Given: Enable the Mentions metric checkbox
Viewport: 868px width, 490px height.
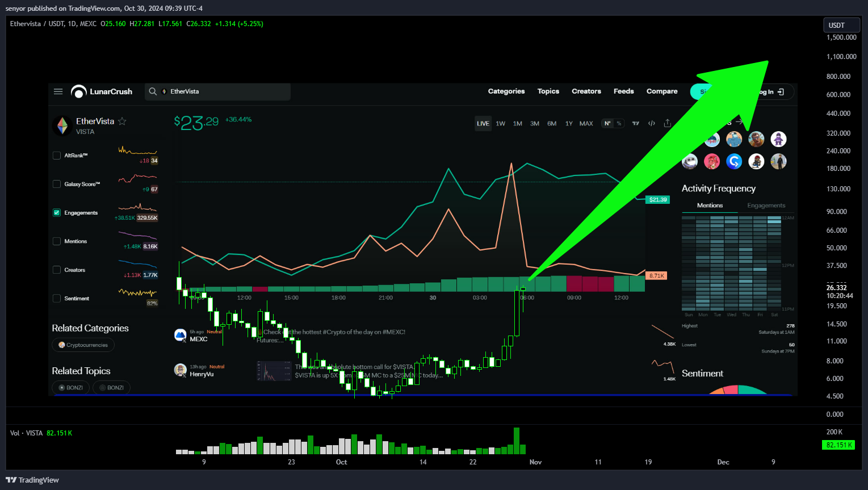Looking at the screenshot, I should (57, 241).
